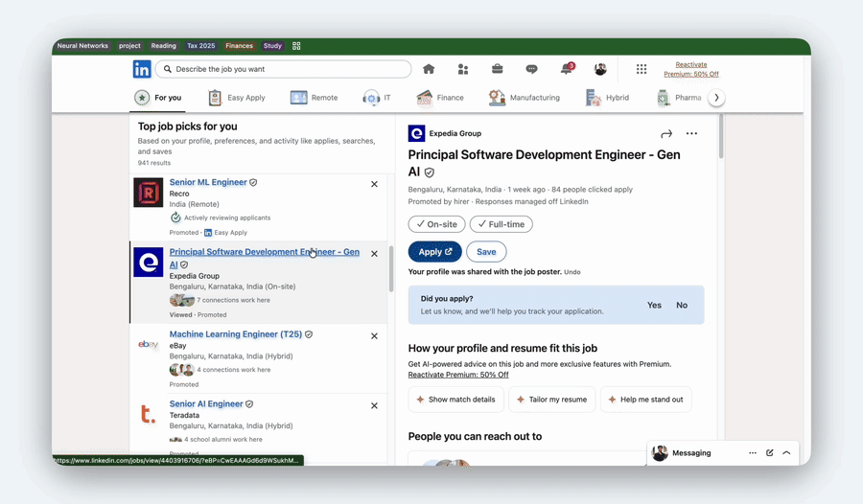Click Tailor my resume
Screen dimensions: 863x504
click(x=552, y=400)
